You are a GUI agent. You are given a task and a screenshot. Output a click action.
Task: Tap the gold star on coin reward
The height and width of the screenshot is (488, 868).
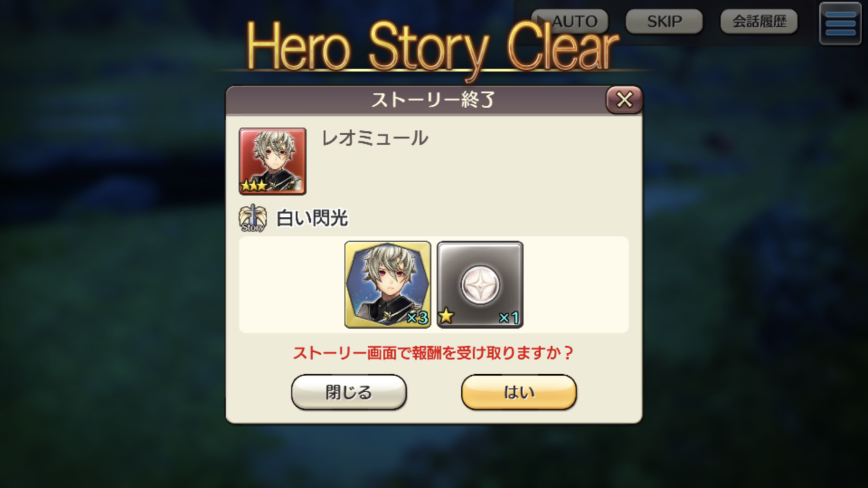446,316
